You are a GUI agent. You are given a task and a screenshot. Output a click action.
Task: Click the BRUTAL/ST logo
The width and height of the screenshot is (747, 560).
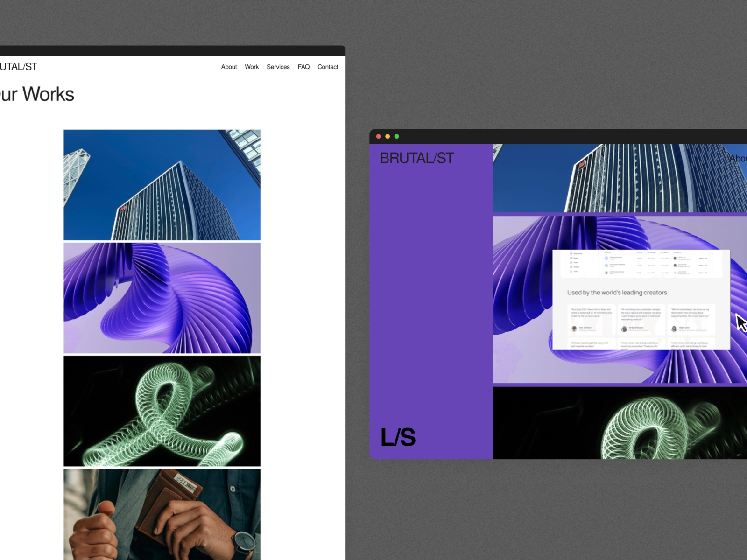coord(417,158)
